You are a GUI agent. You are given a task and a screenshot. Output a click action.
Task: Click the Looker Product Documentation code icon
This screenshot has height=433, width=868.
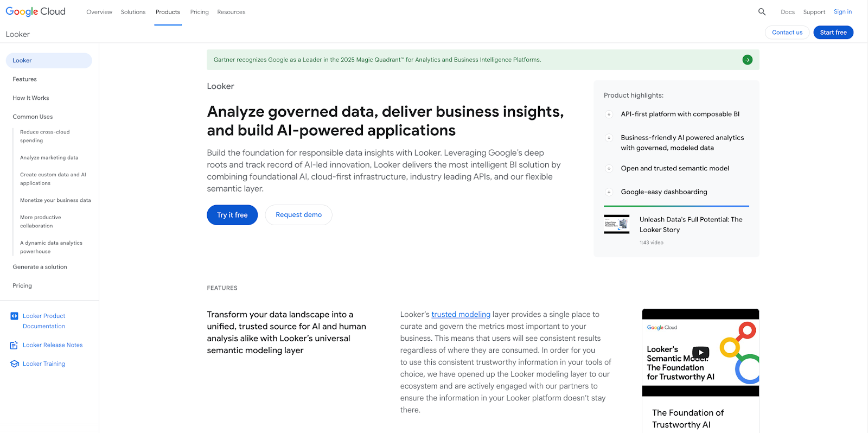[x=15, y=316]
